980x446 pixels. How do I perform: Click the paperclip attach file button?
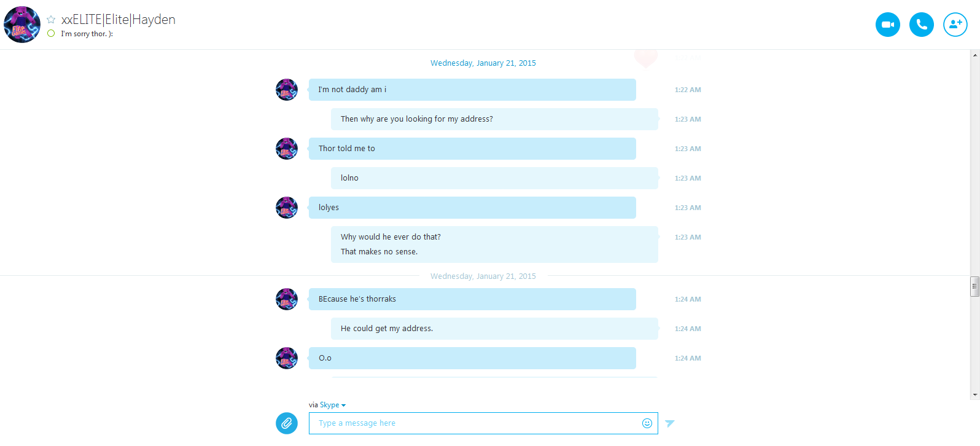coord(286,423)
